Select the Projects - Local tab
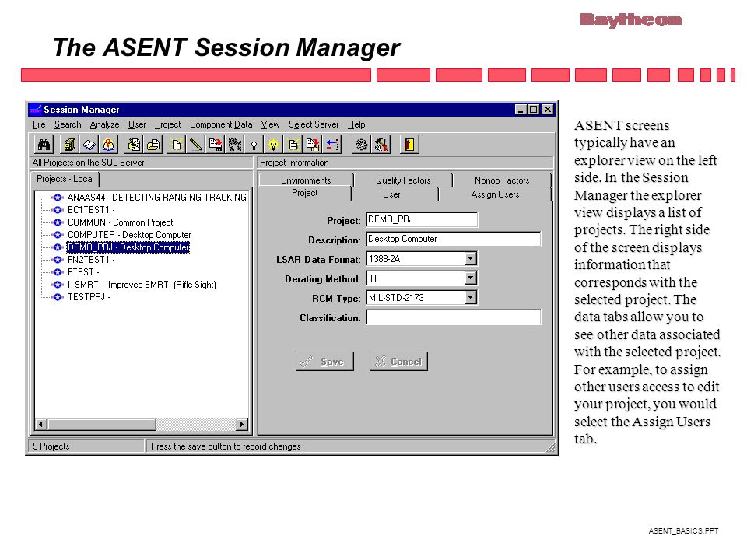 click(65, 179)
